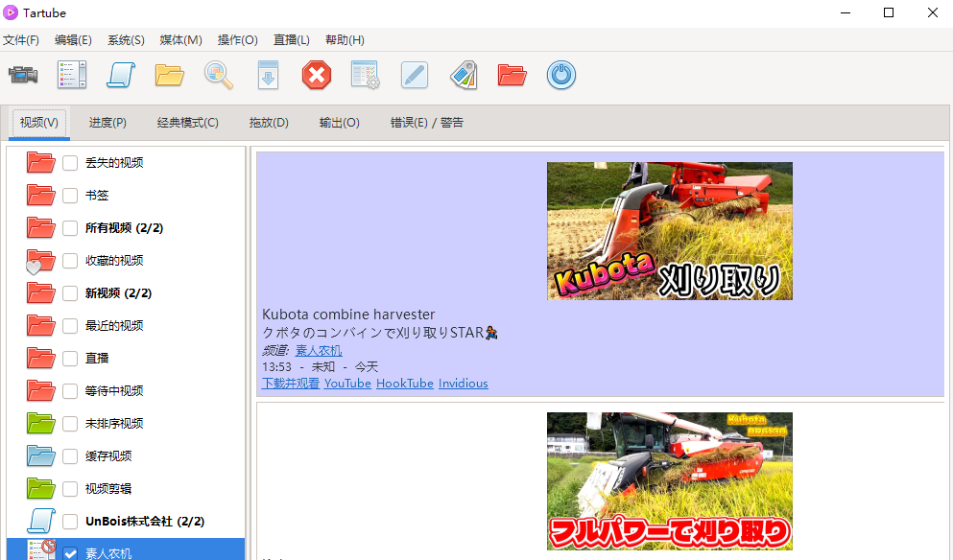Click the add channel list icon
Viewport: 953px width, 560px height.
(71, 75)
